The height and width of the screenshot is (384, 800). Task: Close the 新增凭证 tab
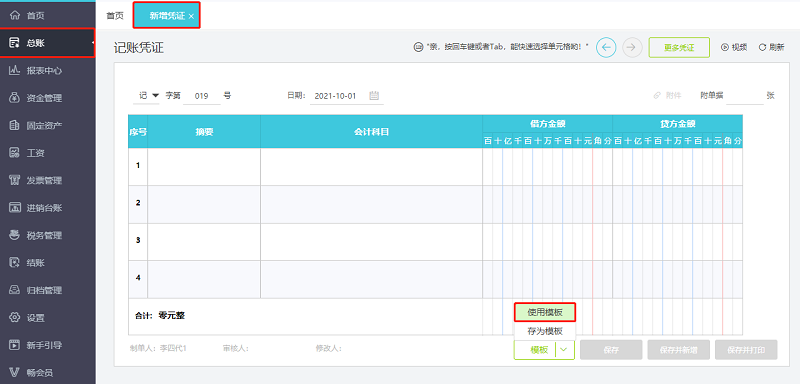191,16
